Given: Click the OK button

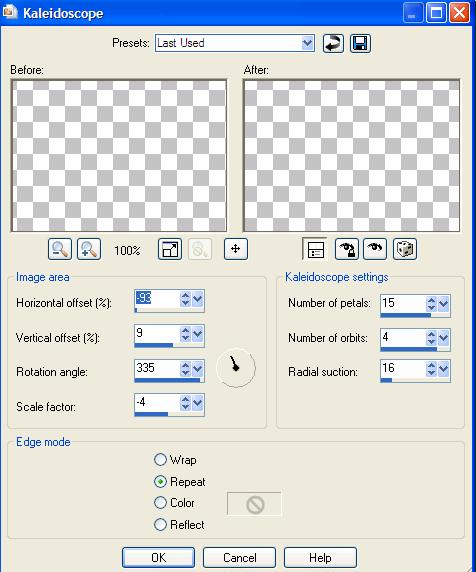Looking at the screenshot, I should (158, 557).
